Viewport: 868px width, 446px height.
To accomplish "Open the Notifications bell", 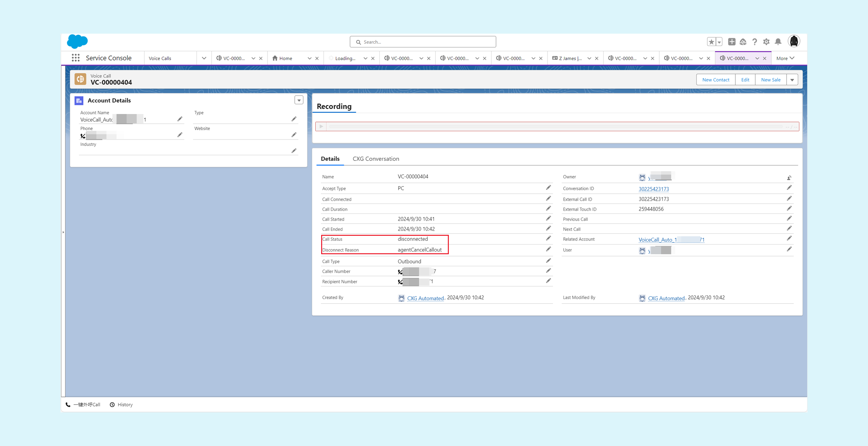I will pyautogui.click(x=778, y=42).
